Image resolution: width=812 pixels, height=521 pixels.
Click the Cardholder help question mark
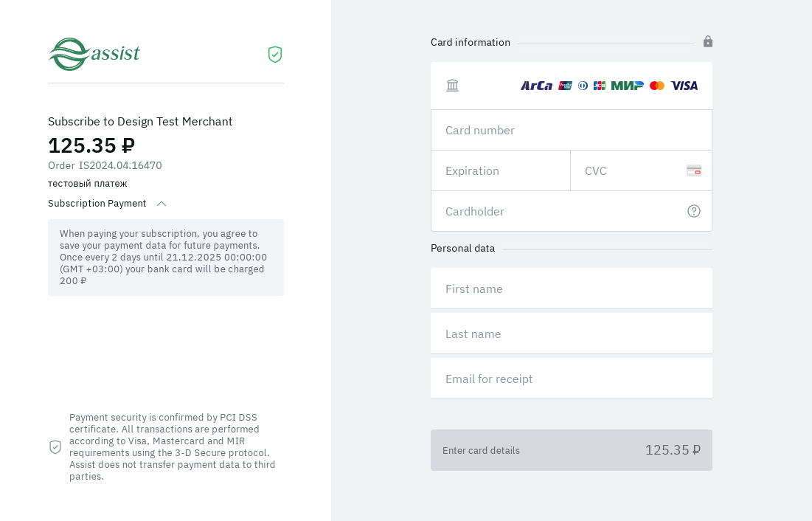[x=693, y=211]
